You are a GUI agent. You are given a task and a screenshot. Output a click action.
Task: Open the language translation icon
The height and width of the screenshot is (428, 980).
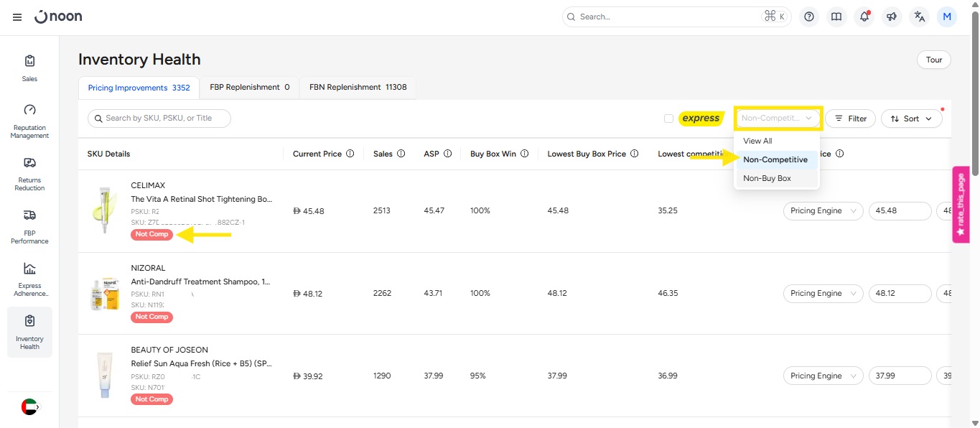tap(919, 17)
